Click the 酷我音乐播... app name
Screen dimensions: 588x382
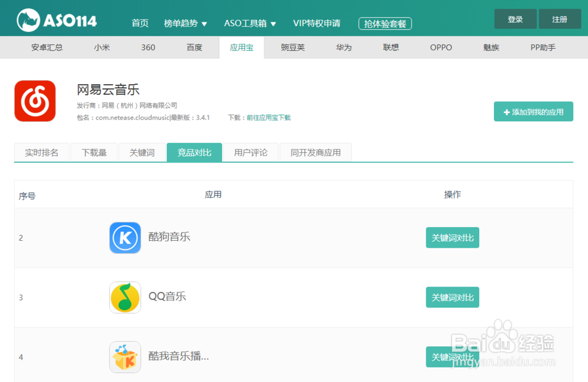(x=179, y=356)
